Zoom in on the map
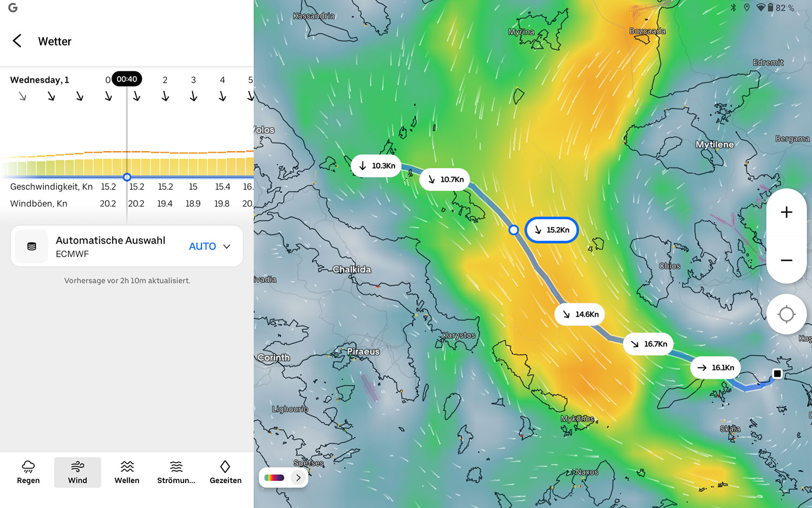Screen dimensions: 812x508 tap(787, 212)
